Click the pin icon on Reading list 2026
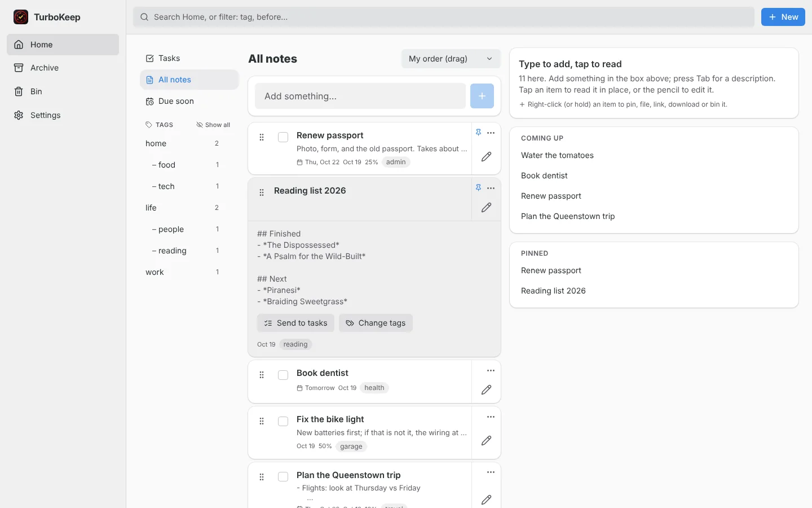 click(478, 188)
